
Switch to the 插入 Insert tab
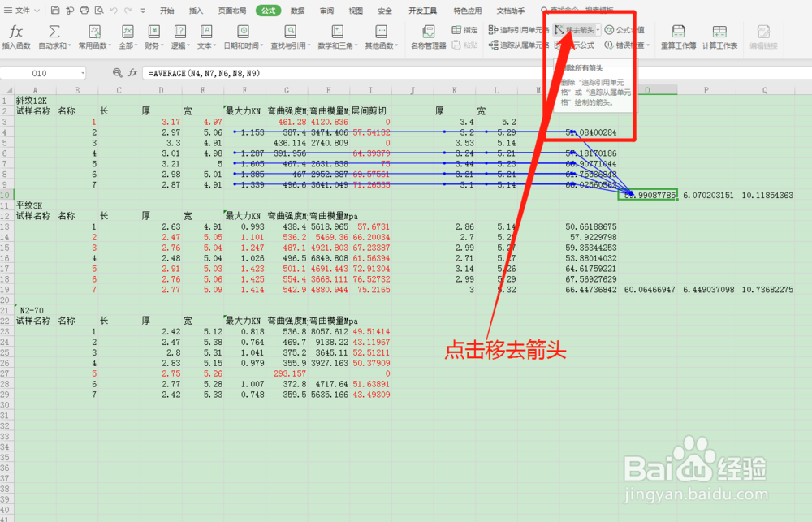[x=196, y=11]
